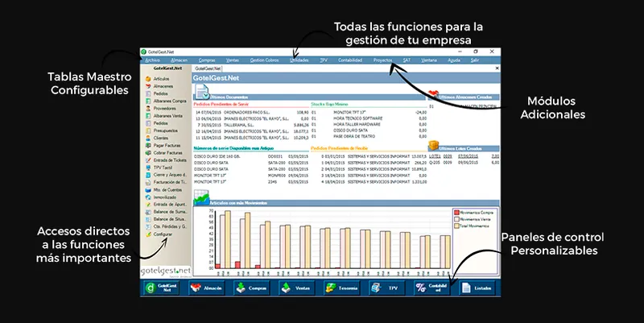Click the pink Movimientos Venta legend swatch

tap(456, 219)
